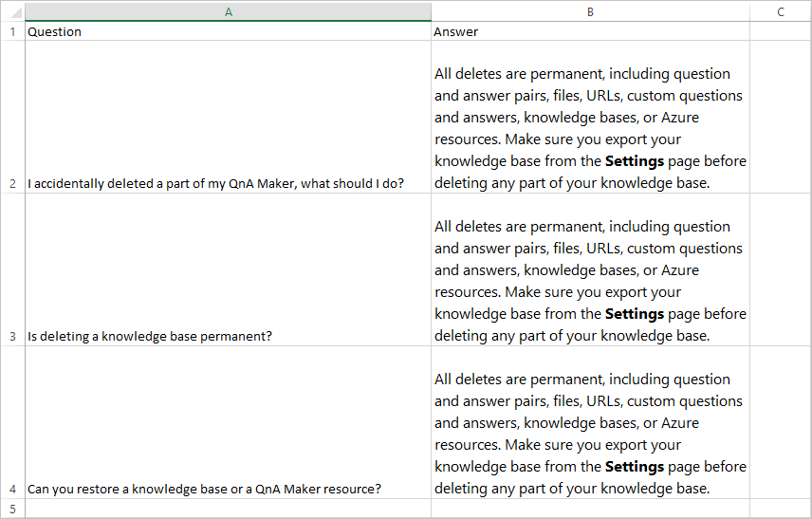812x519 pixels.
Task: Select the answer cell in row 4
Action: [590, 433]
